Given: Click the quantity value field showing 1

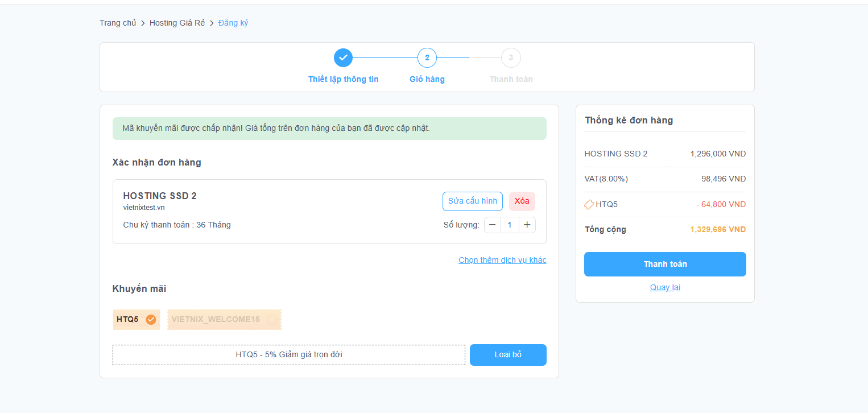Looking at the screenshot, I should coord(510,224).
